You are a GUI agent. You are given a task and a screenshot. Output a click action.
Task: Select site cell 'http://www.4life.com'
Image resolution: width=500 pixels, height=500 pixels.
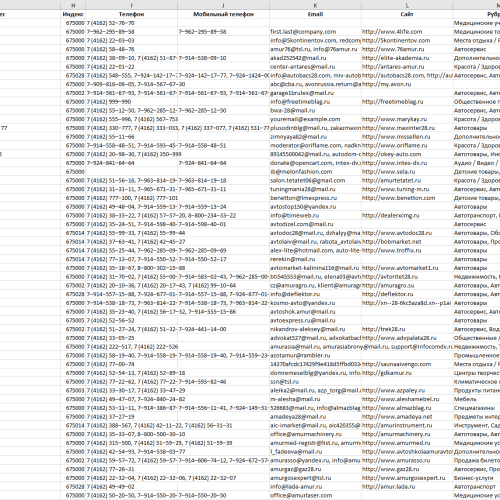click(407, 32)
